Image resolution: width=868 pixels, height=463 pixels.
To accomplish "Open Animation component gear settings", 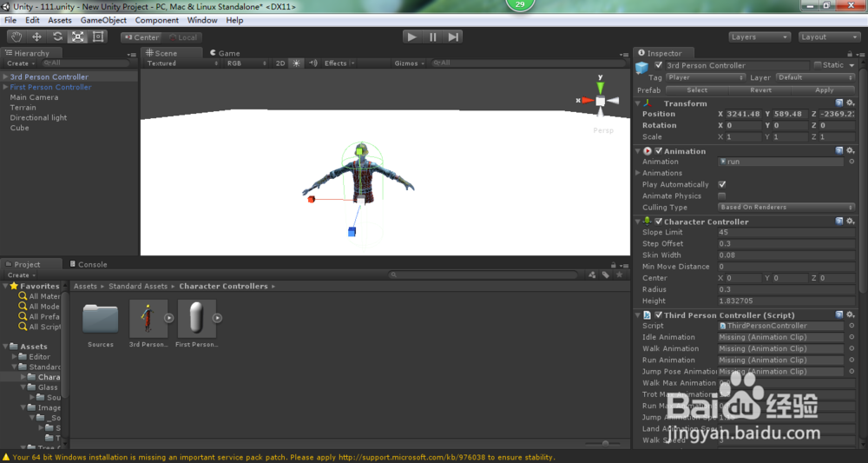I will tap(851, 150).
